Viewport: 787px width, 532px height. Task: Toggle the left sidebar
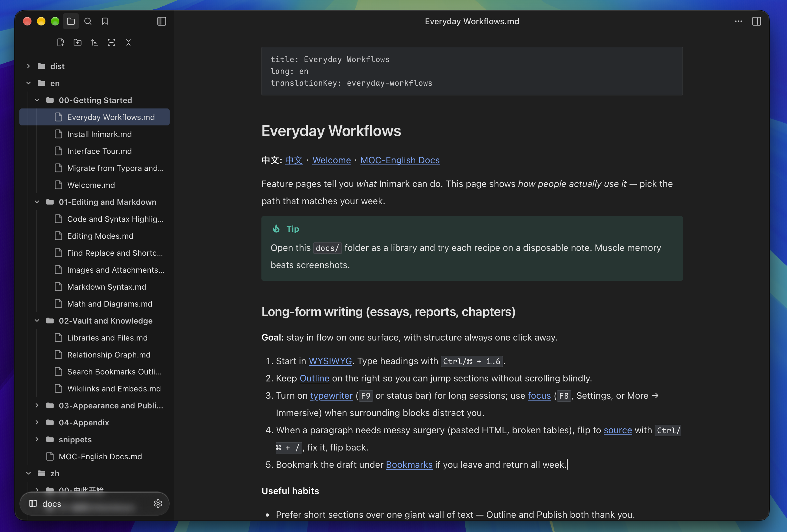(x=161, y=21)
